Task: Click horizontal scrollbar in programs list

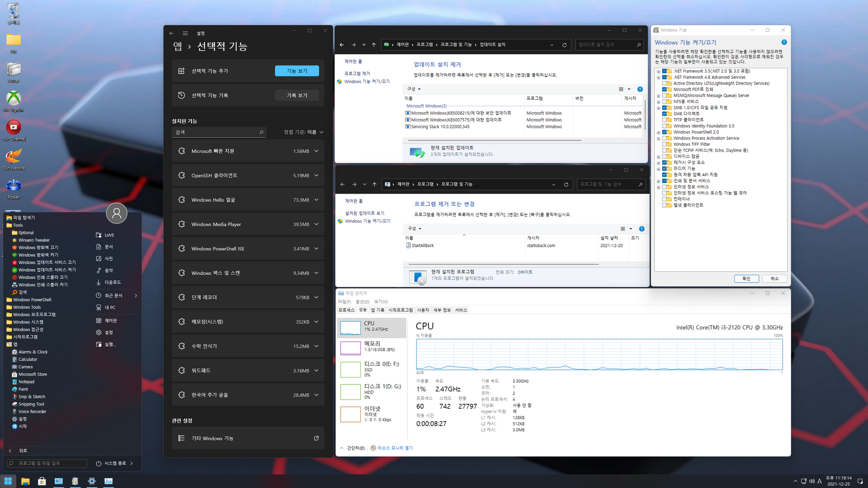Action: pos(504,264)
